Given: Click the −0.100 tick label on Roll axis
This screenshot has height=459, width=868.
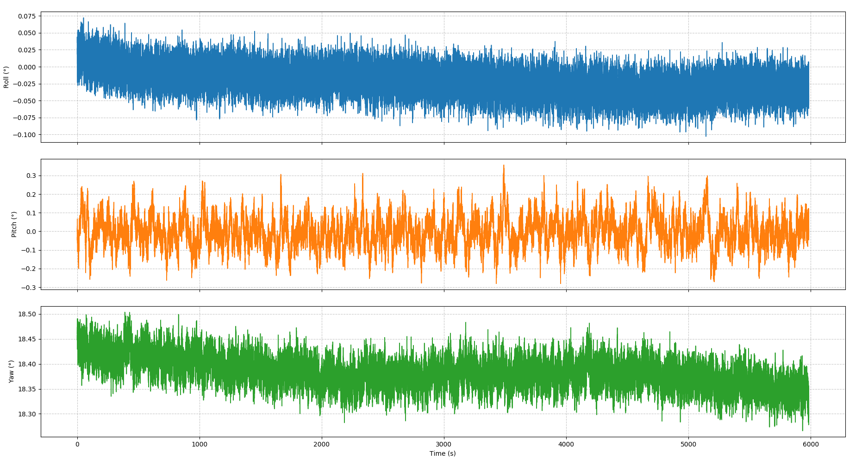Looking at the screenshot, I should click(25, 135).
